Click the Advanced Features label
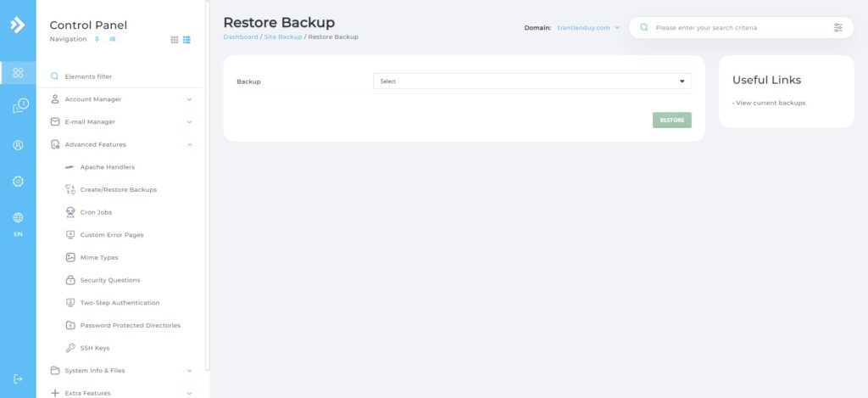This screenshot has width=868, height=398. click(x=95, y=144)
